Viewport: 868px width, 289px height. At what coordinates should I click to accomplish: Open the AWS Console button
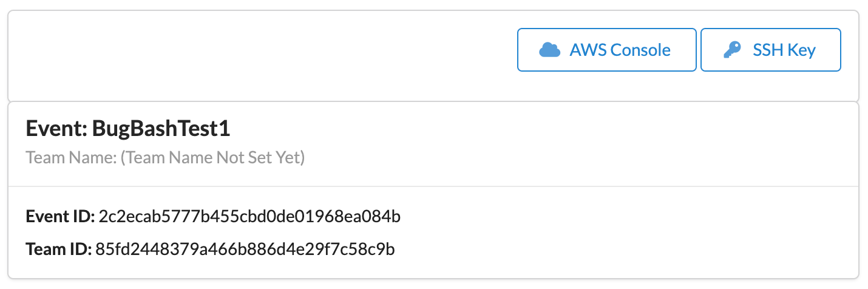pos(606,50)
